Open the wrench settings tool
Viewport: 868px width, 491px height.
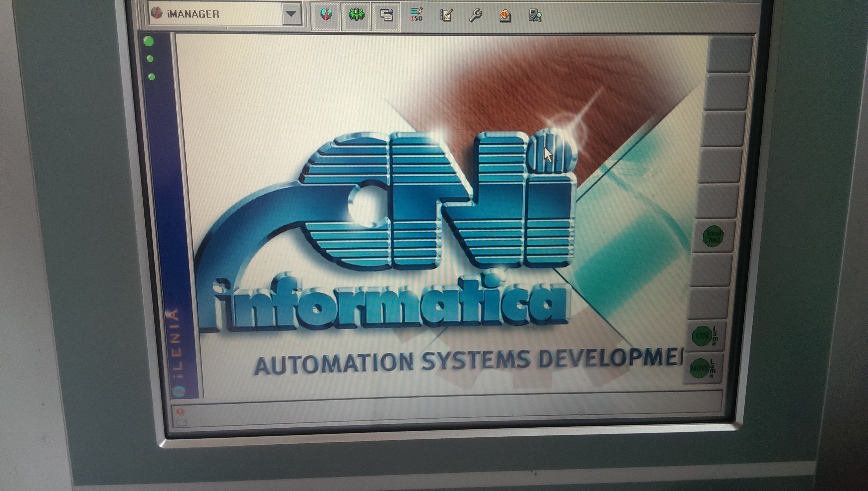[x=475, y=15]
